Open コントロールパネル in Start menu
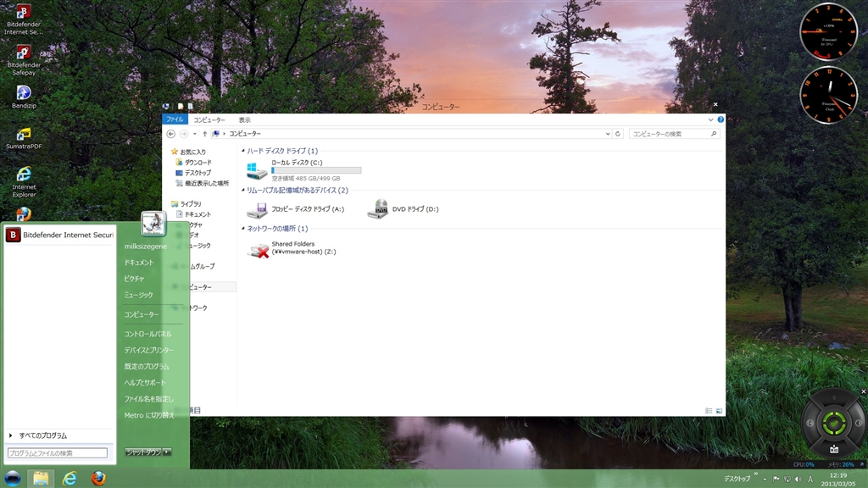The height and width of the screenshot is (488, 868). pos(147,334)
